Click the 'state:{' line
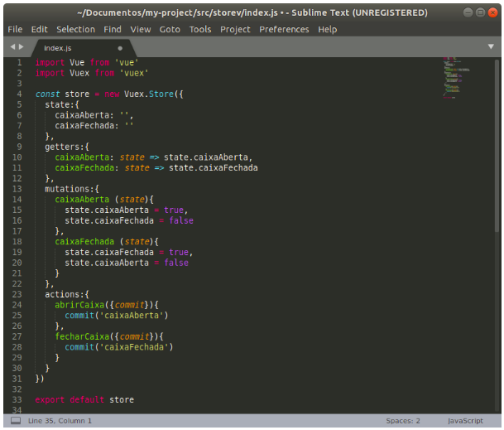The image size is (504, 430). tap(62, 104)
